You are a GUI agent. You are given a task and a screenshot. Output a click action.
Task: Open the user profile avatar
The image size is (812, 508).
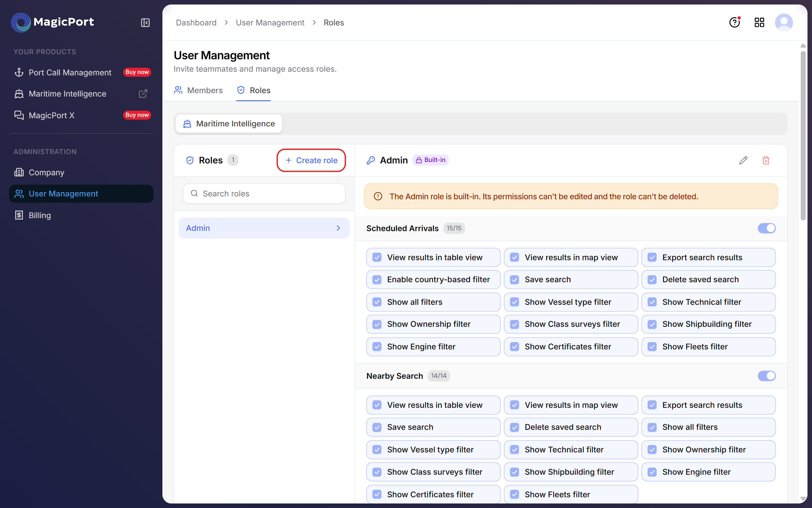pyautogui.click(x=784, y=23)
